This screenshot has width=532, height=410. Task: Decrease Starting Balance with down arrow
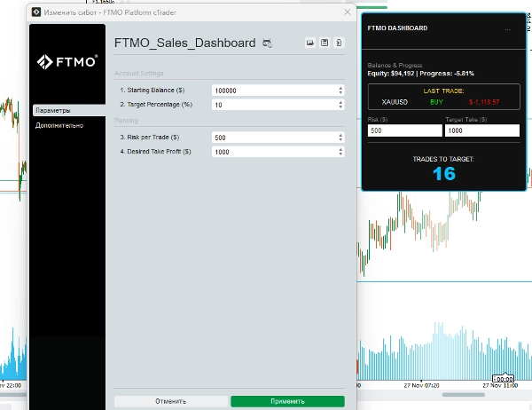[340, 92]
